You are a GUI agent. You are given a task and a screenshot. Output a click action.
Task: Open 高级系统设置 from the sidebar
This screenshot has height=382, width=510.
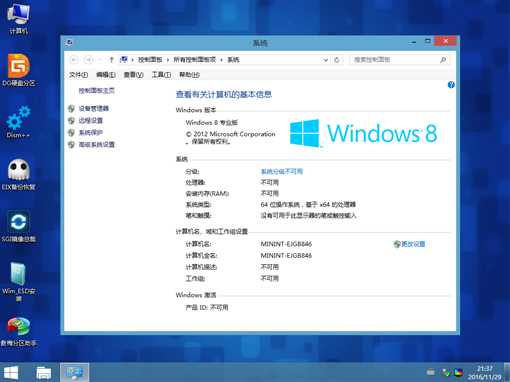(x=97, y=144)
